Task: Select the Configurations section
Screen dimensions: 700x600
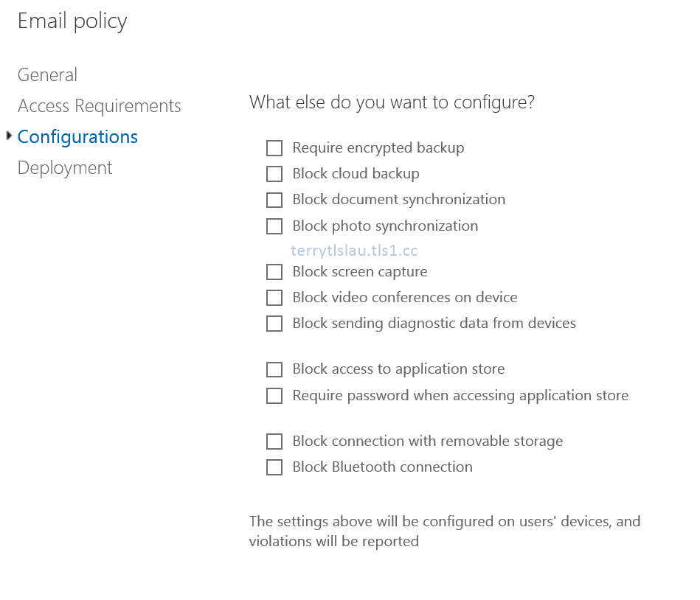Action: pos(77,136)
